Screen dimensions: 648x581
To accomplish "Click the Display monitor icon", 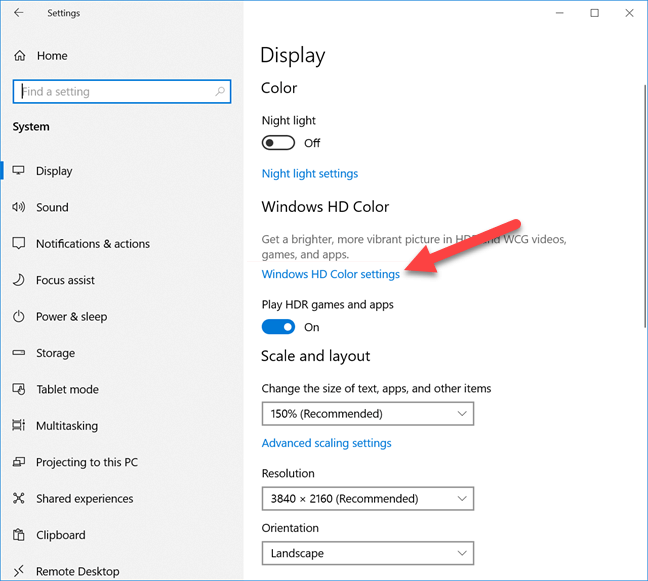I will (19, 170).
